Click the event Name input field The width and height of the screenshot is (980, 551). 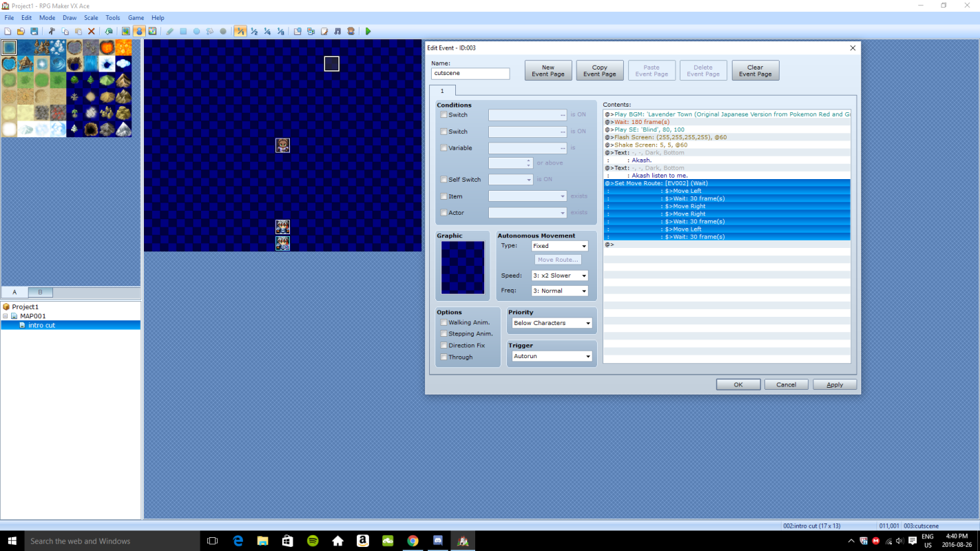click(x=470, y=73)
